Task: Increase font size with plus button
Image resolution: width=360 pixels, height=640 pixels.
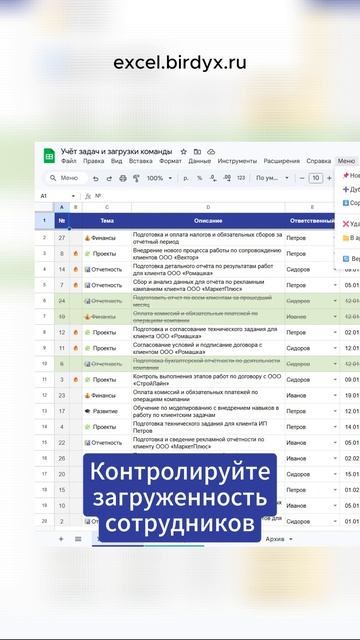Action: tap(329, 178)
